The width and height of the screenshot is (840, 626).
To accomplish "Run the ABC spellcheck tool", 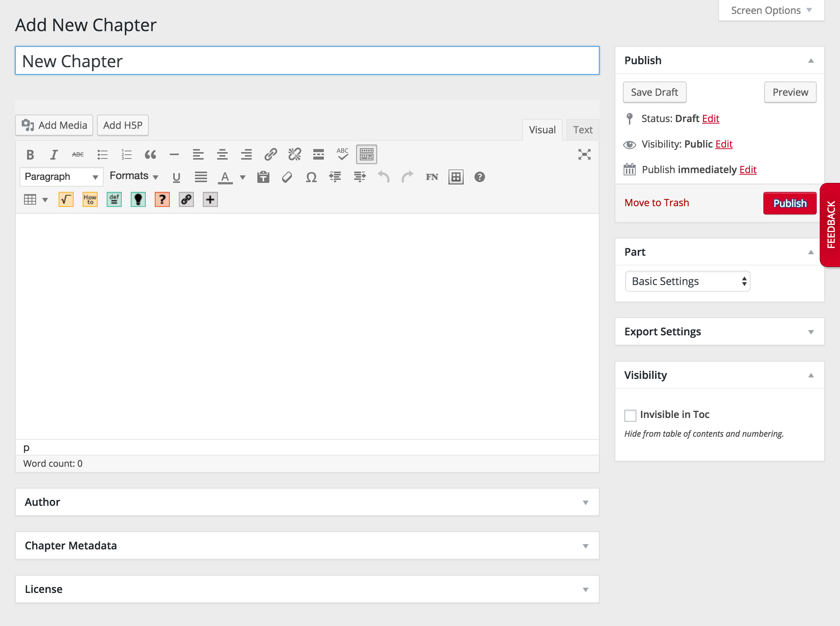I will [343, 155].
